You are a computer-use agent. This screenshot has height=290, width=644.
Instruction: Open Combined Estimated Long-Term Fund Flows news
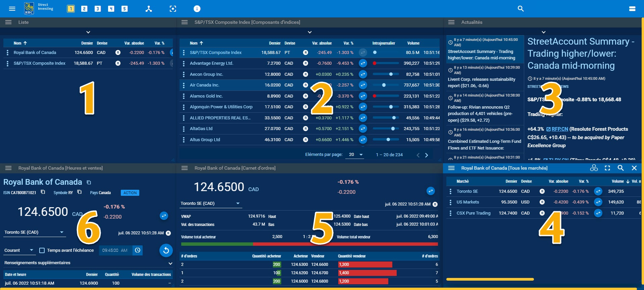coord(485,139)
